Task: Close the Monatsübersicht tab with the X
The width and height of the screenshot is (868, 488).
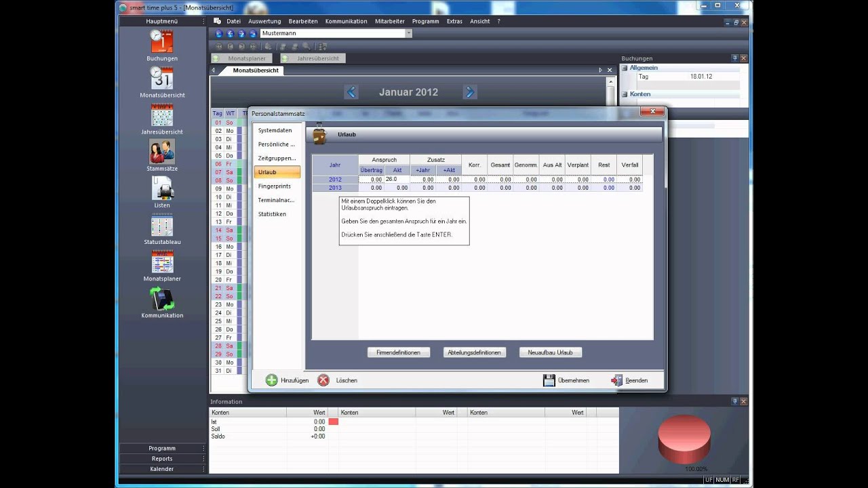Action: pyautogui.click(x=609, y=70)
